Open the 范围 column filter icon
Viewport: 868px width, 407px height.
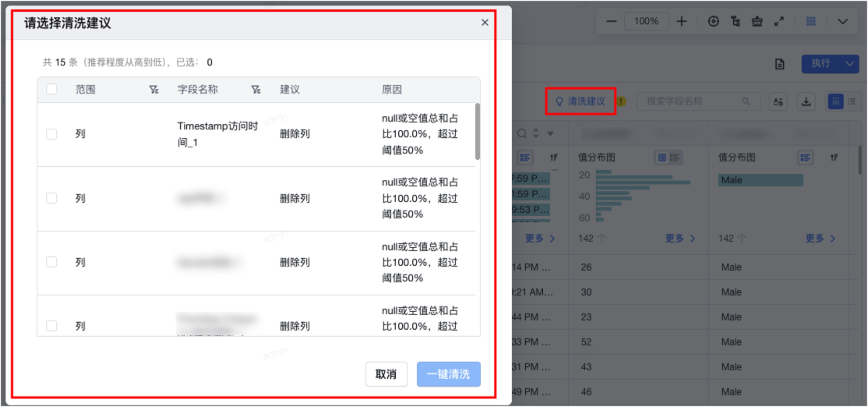(154, 90)
